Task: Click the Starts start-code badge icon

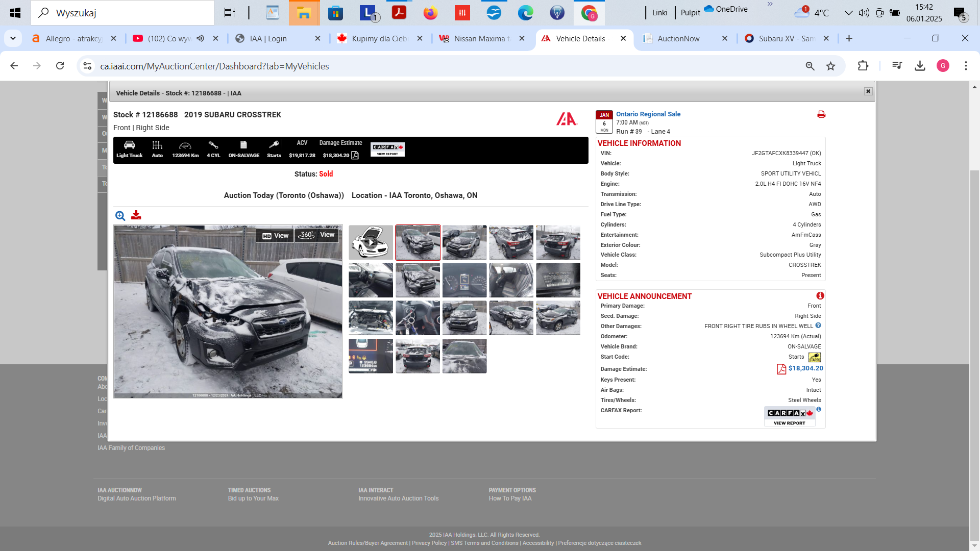Action: (x=815, y=357)
